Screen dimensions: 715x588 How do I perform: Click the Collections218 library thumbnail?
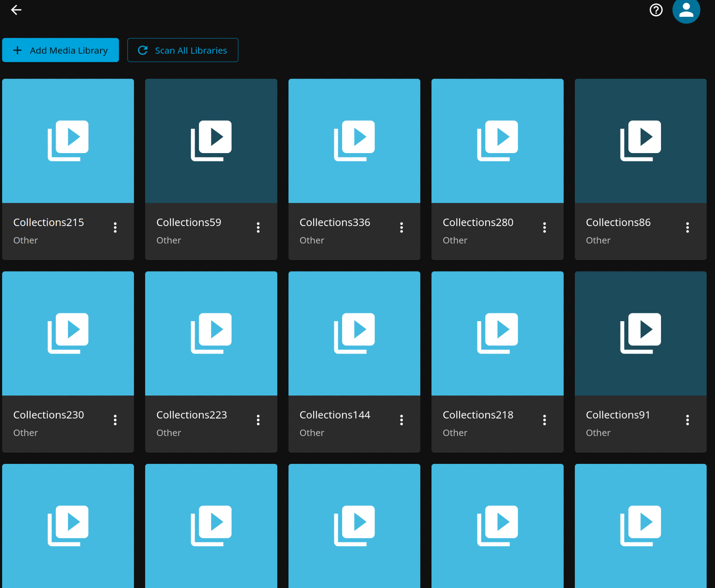pos(497,333)
